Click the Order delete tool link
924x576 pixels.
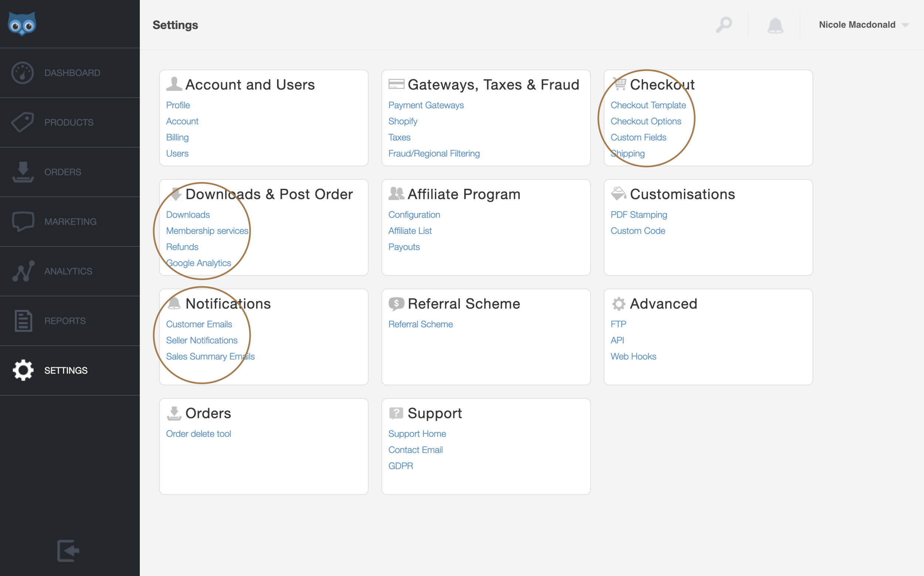click(198, 434)
